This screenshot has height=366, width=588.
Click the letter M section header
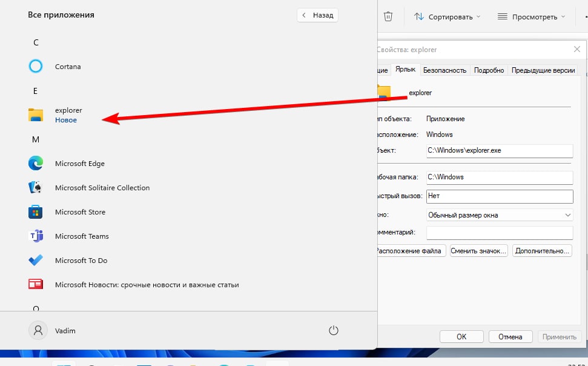36,139
